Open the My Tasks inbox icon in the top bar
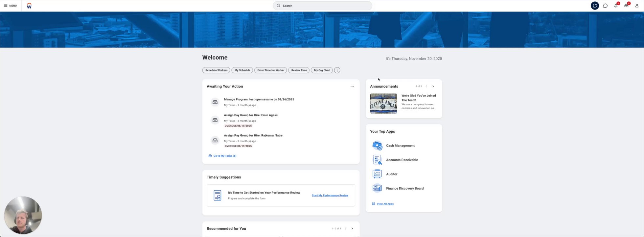The width and height of the screenshot is (644, 237). click(x=627, y=6)
